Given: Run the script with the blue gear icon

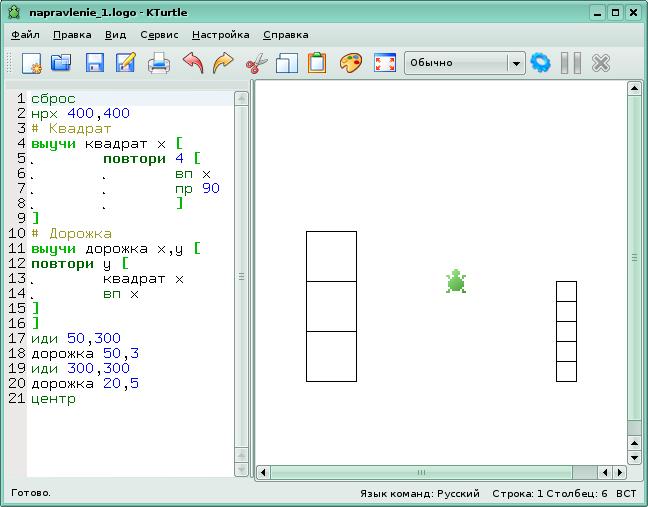Looking at the screenshot, I should coord(541,63).
